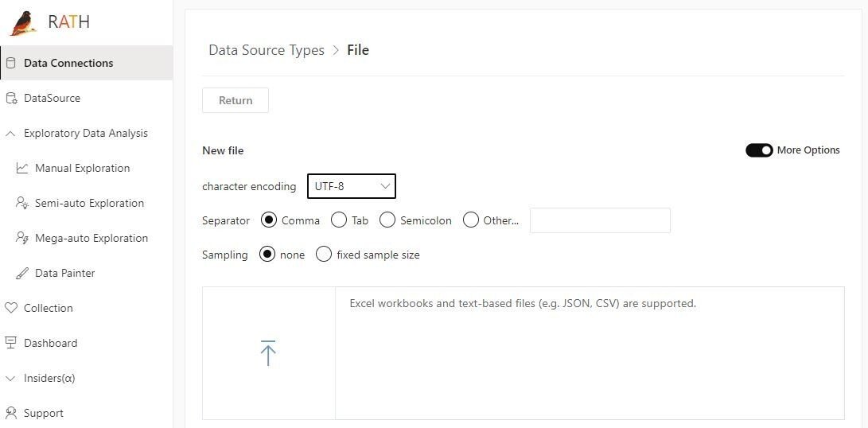Click the Return button
This screenshot has width=868, height=428.
pos(235,100)
